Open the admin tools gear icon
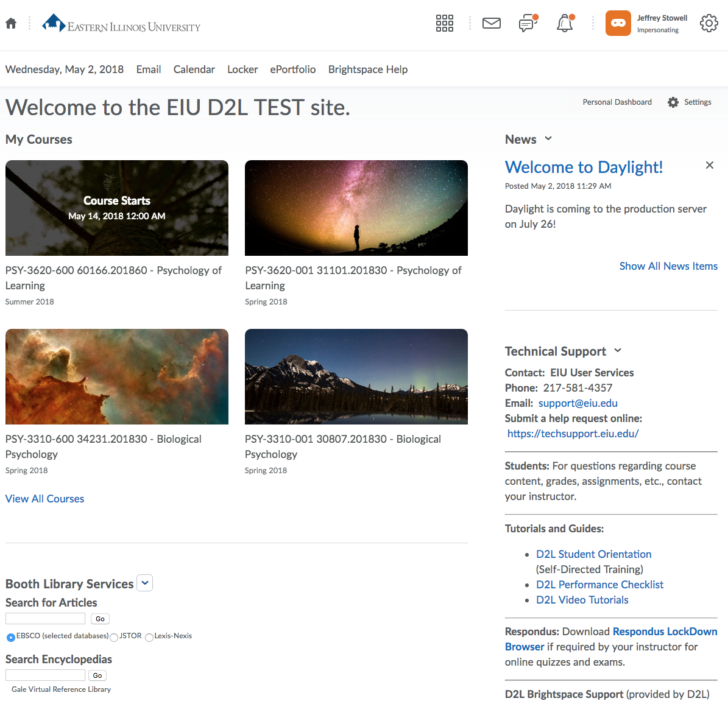728x701 pixels. click(x=709, y=24)
